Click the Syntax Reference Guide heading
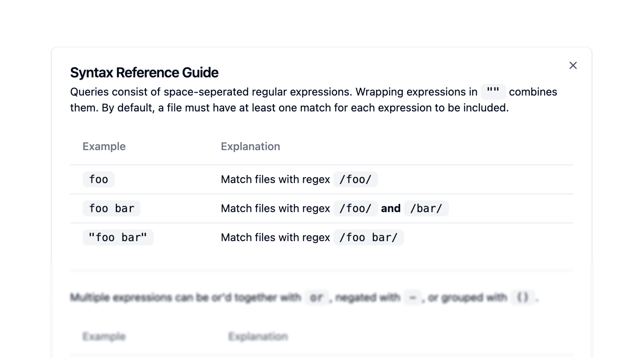This screenshot has height=358, width=644. (144, 72)
